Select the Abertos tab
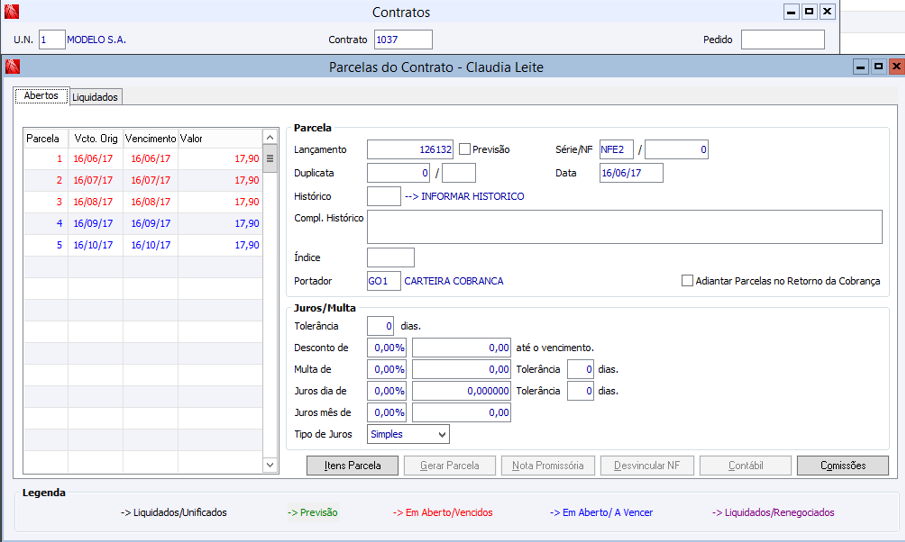Viewport: 905px width, 542px height. [x=41, y=96]
